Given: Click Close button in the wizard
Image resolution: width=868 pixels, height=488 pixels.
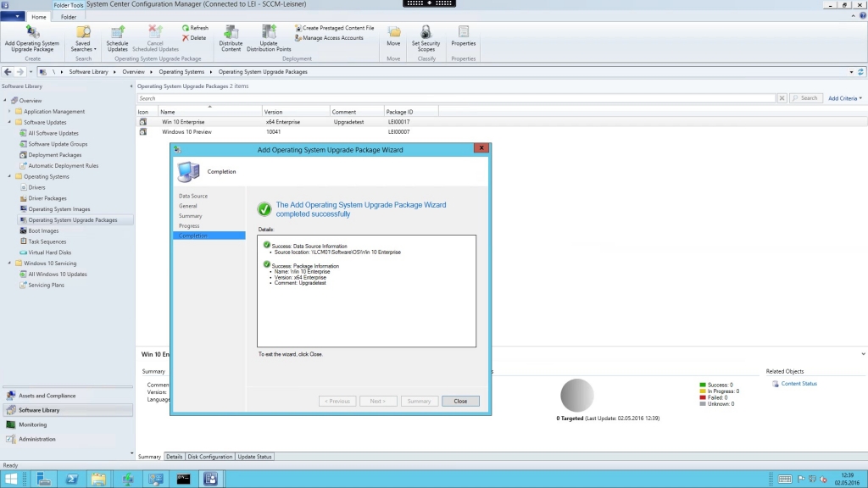Looking at the screenshot, I should [460, 401].
